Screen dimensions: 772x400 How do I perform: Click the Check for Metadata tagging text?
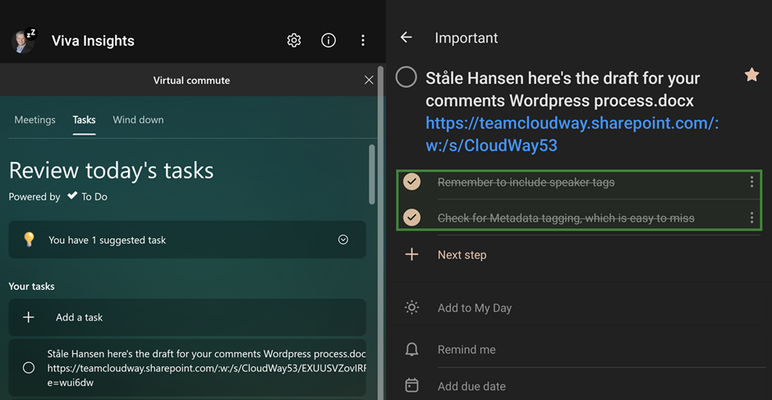click(x=566, y=218)
